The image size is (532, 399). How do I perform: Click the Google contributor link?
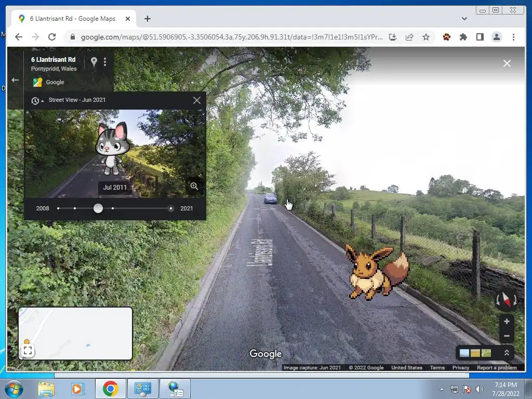point(55,82)
